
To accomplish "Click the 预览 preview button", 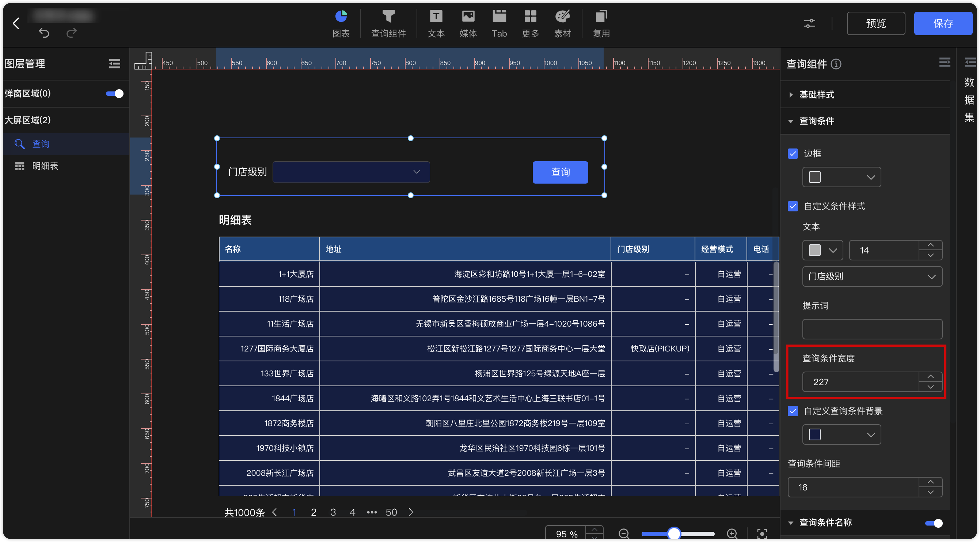I will [875, 24].
